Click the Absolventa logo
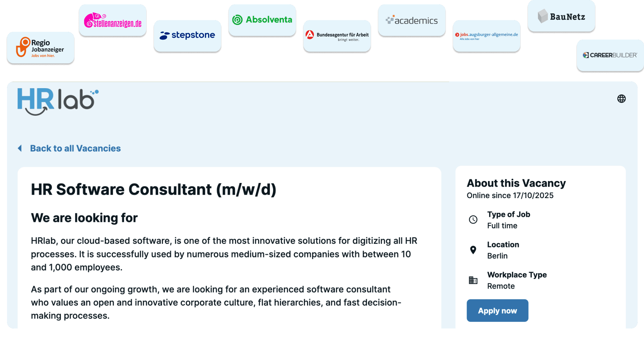 [262, 19]
